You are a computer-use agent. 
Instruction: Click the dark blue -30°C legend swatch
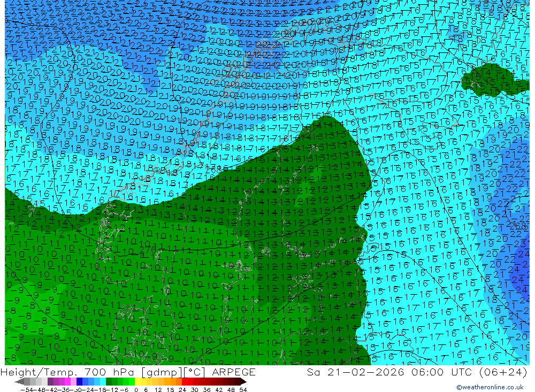[79, 382]
